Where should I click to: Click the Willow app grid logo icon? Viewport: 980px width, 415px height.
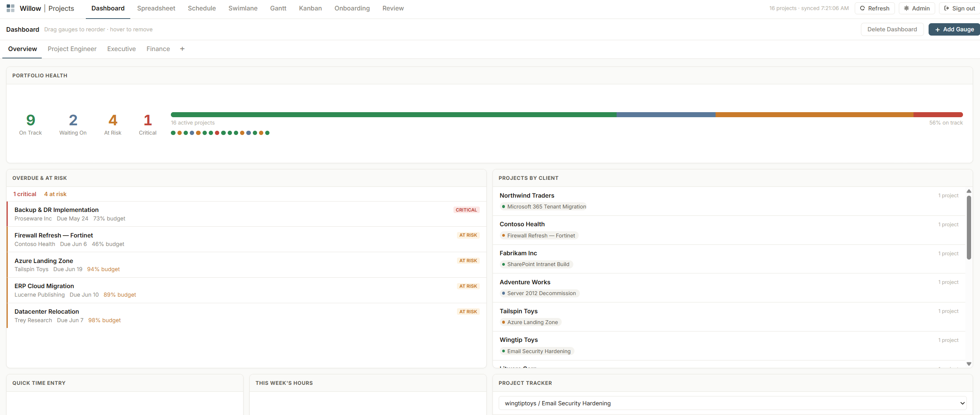point(11,8)
